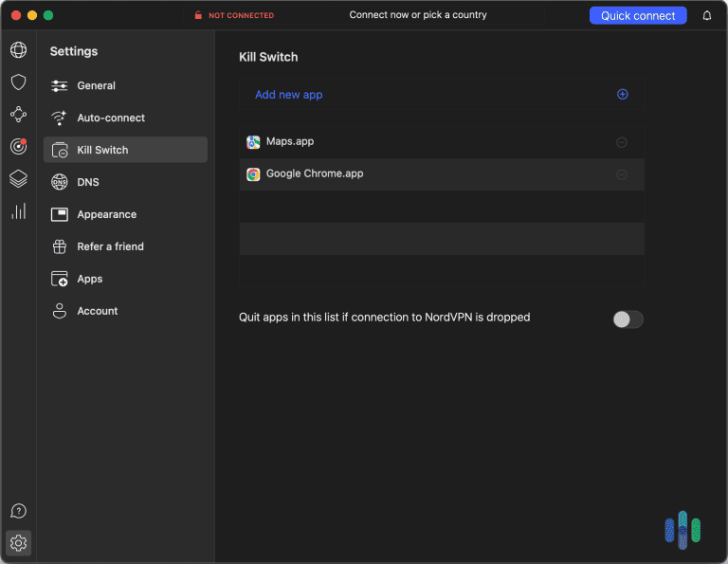Go to Auto-connect settings
Viewport: 728px width, 564px height.
tap(111, 118)
